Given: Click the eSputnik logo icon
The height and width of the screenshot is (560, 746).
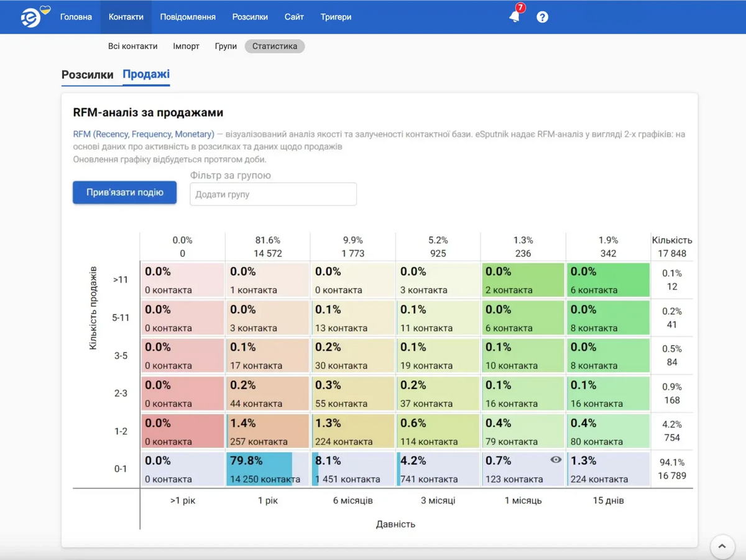Looking at the screenshot, I should 32,17.
